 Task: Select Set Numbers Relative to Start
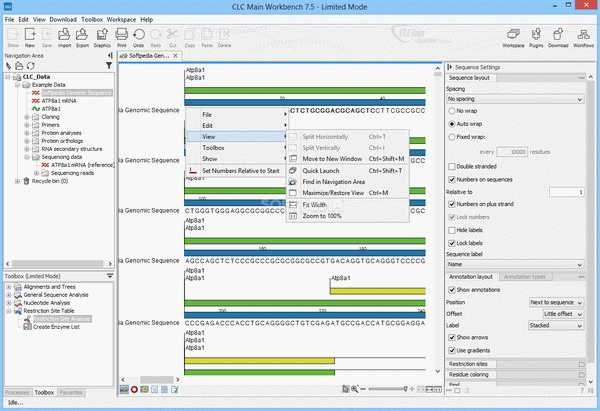point(236,171)
